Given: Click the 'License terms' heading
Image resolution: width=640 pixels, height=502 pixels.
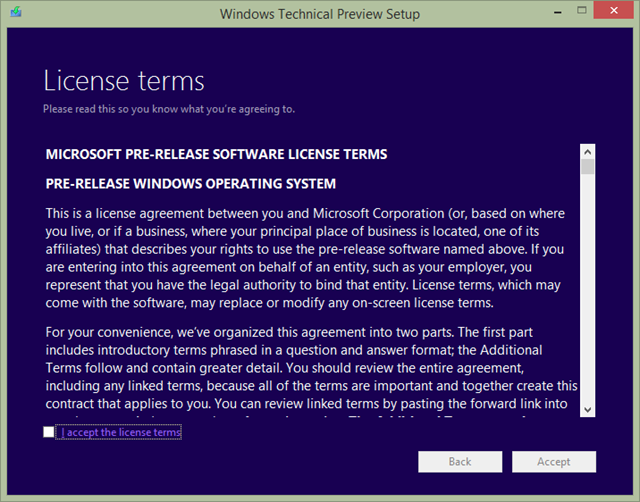Looking at the screenshot, I should click(x=124, y=81).
